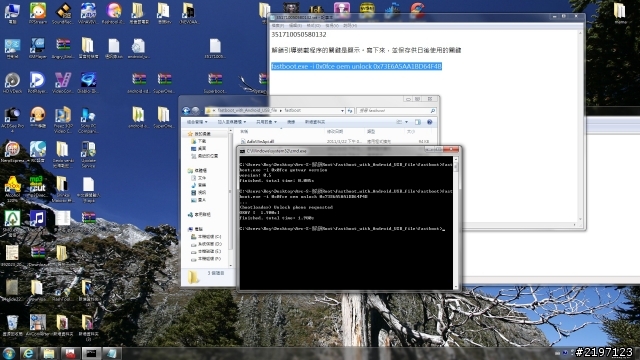
Task: Open the AirCondition desktop shortcut
Action: click(38, 325)
